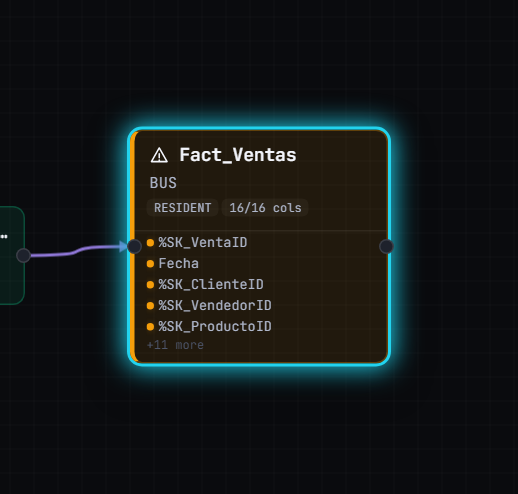Click the 16/16 cols badge

[x=265, y=208]
